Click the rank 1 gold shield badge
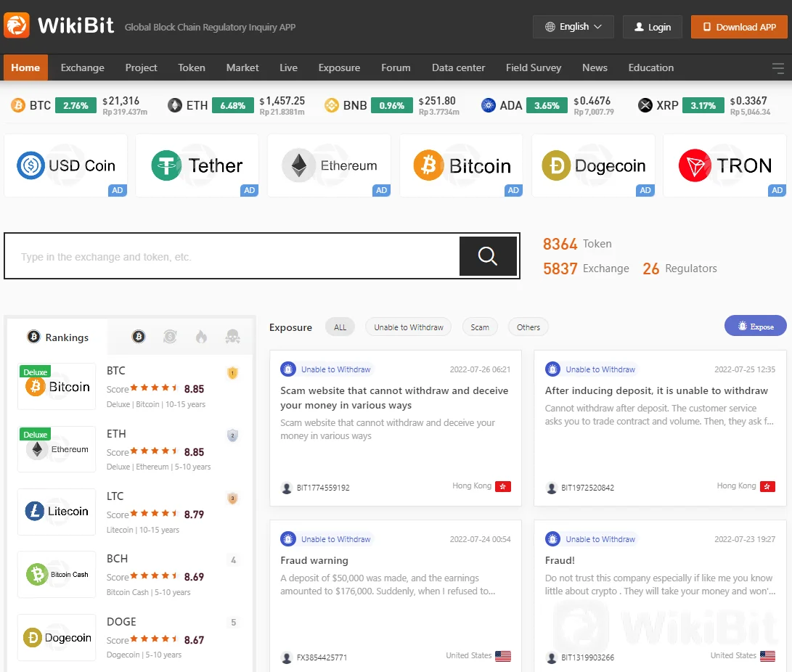This screenshot has width=792, height=672. (x=232, y=373)
